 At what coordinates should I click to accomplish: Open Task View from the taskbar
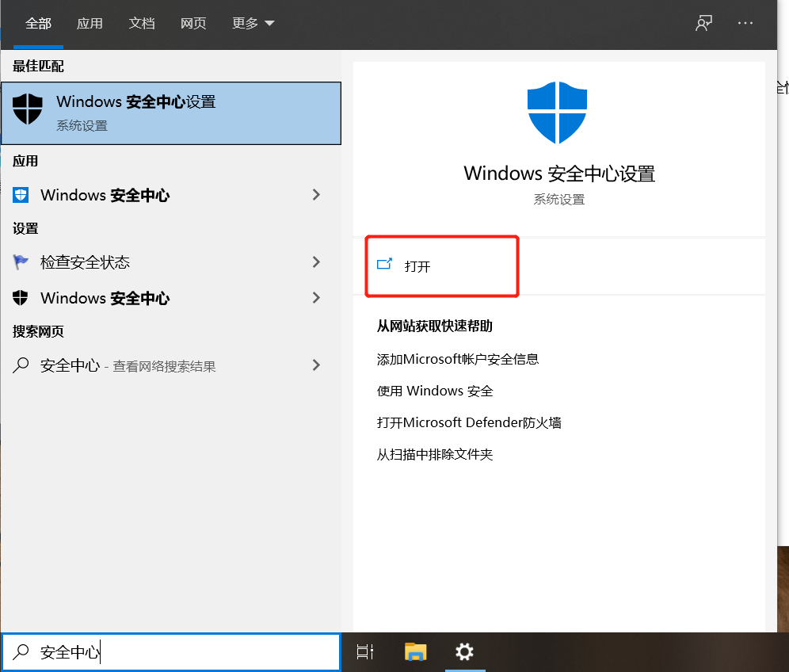pyautogui.click(x=364, y=651)
